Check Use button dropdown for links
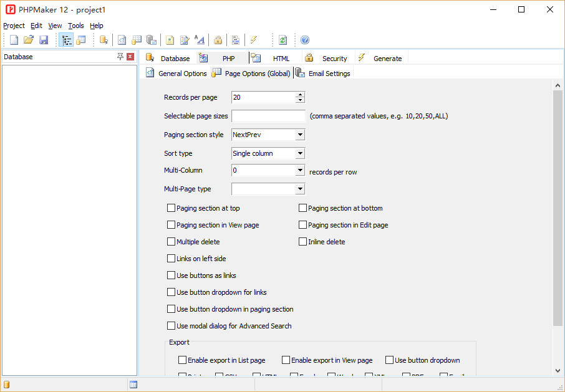The height and width of the screenshot is (392, 565). point(171,292)
